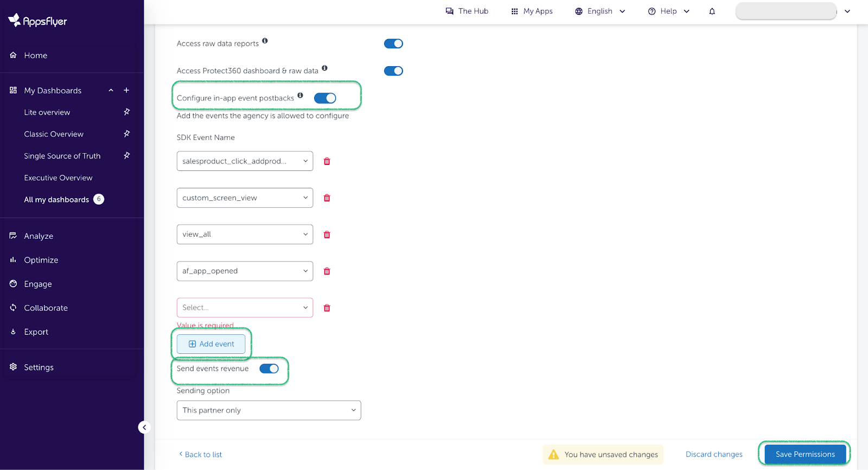
Task: Click Back to list link
Action: click(200, 454)
